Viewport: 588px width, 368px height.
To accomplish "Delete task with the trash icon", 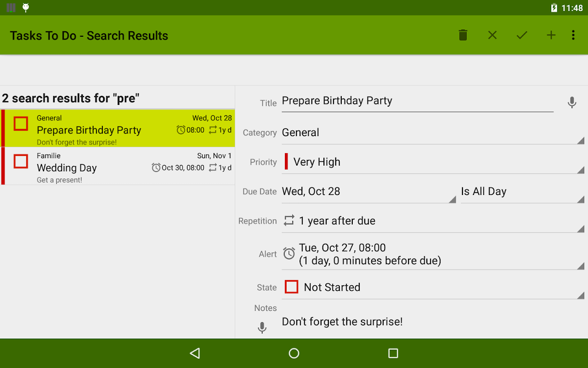I will click(463, 35).
